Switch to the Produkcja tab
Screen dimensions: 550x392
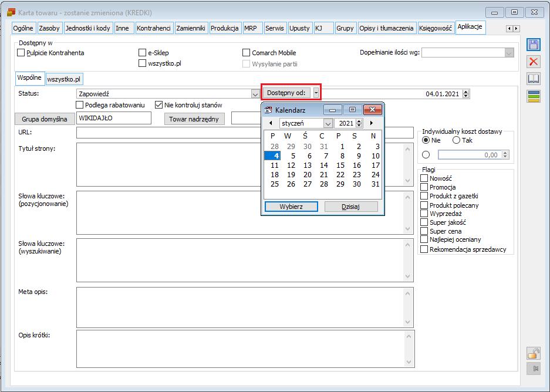[x=224, y=28]
